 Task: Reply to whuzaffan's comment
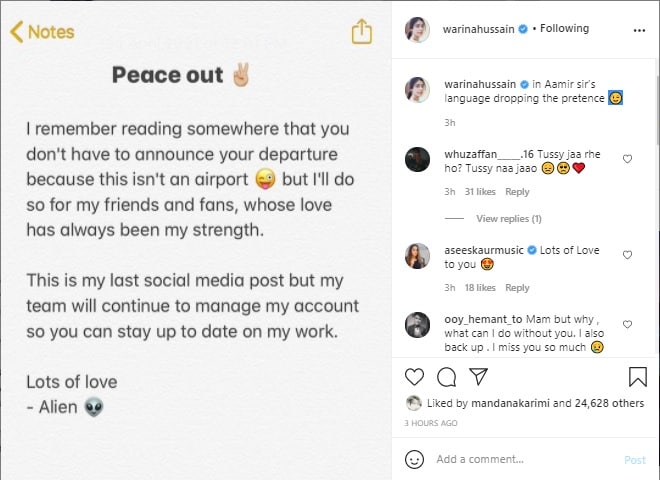point(517,192)
